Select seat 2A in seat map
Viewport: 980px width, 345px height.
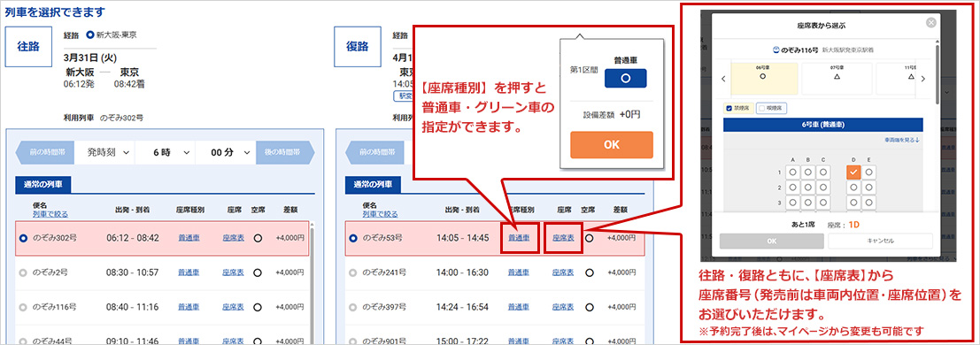[792, 187]
